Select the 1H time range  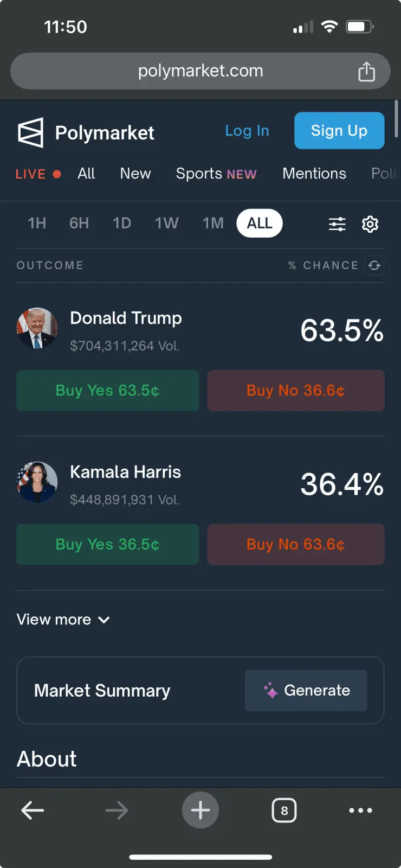[37, 223]
